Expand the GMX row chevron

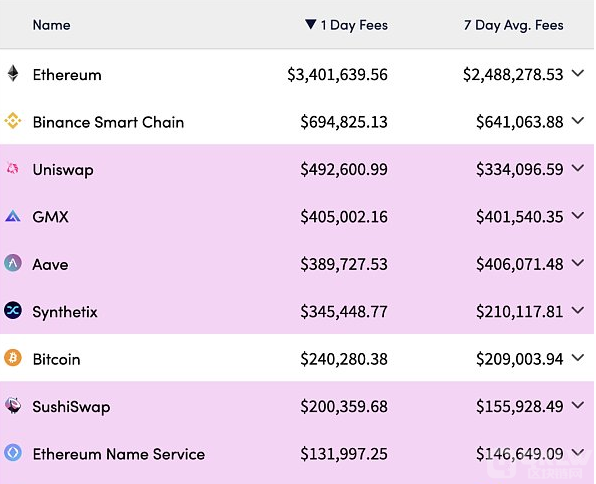578,216
